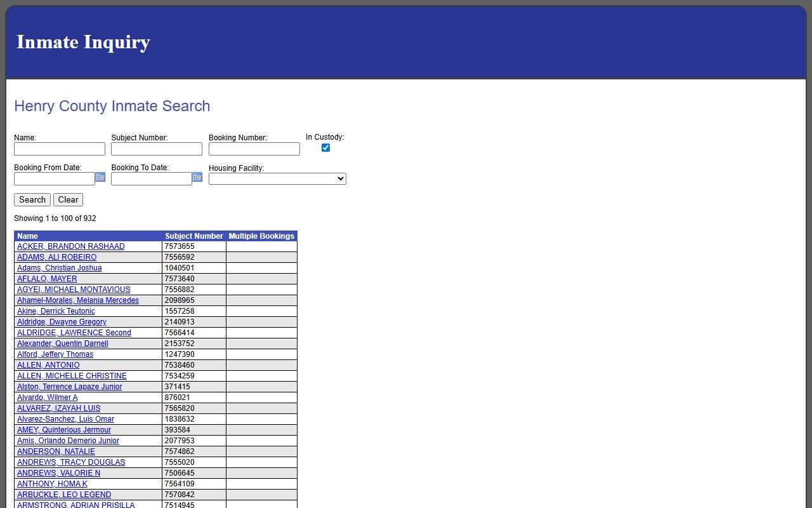Screen dimensions: 812x508
Task: Open inmate AFLALO, MAYER
Action: tap(47, 279)
